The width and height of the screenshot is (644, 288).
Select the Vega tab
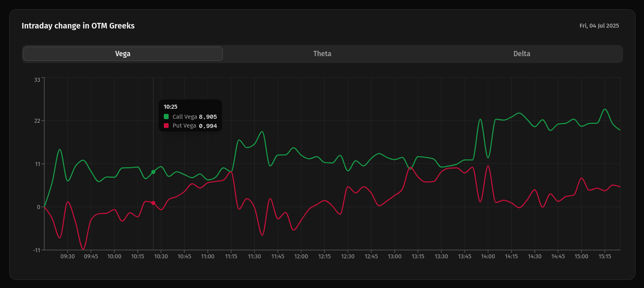click(x=123, y=54)
